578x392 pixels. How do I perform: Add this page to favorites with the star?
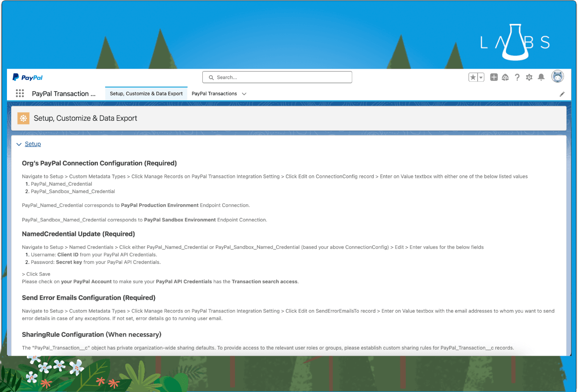(473, 77)
